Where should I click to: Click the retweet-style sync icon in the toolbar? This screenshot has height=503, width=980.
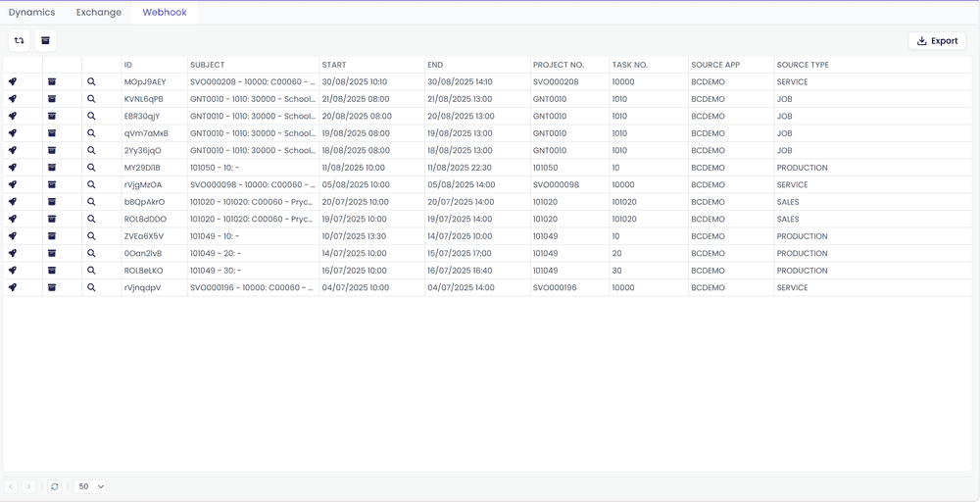[x=20, y=40]
